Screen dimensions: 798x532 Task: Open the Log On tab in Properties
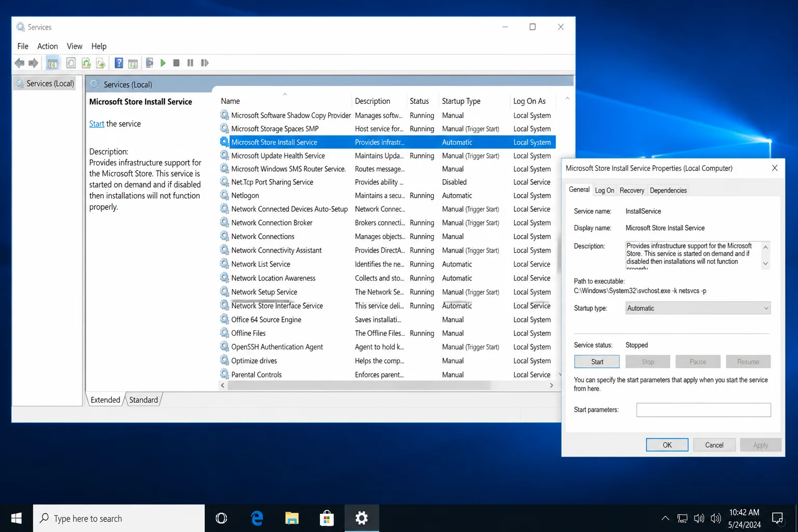(x=604, y=190)
